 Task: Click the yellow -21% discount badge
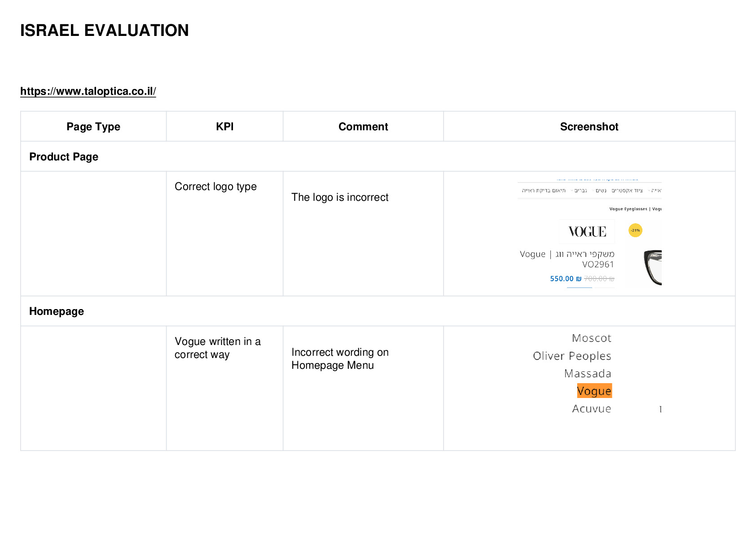635,230
